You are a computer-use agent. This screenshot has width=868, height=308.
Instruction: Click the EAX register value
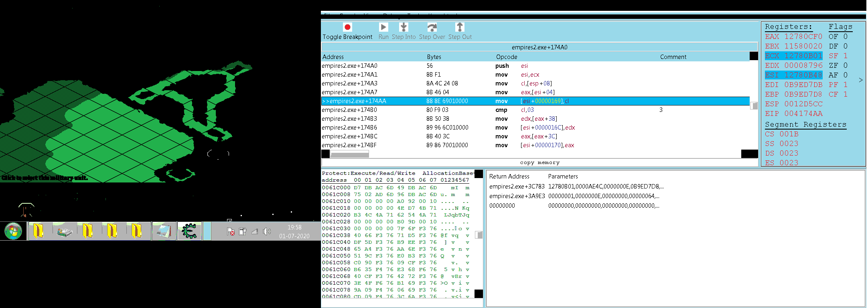[x=803, y=36]
